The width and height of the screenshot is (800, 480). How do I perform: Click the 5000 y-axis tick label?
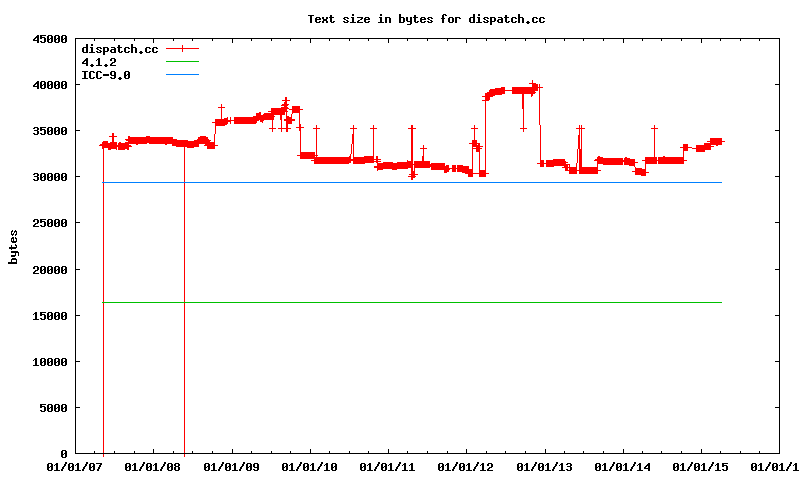tap(52, 408)
